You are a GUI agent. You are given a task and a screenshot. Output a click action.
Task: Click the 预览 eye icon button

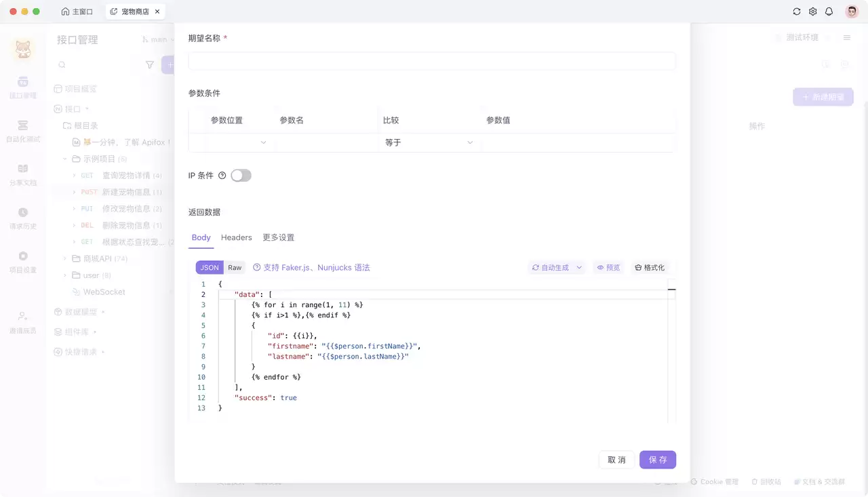point(608,268)
